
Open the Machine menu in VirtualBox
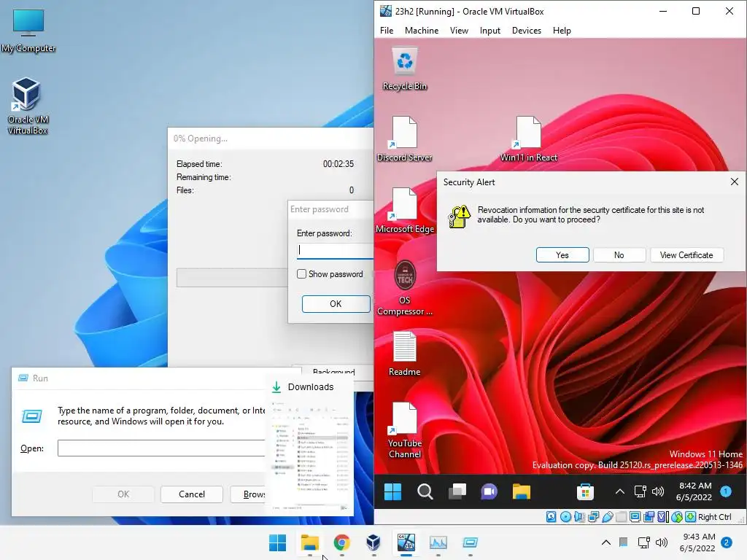coord(422,31)
